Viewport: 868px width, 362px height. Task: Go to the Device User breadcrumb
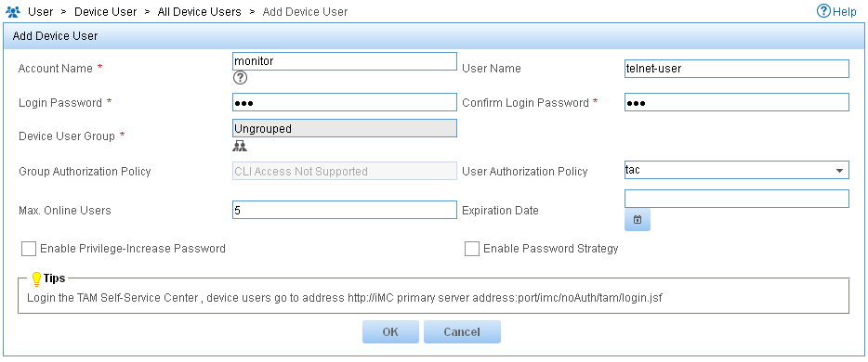[106, 12]
